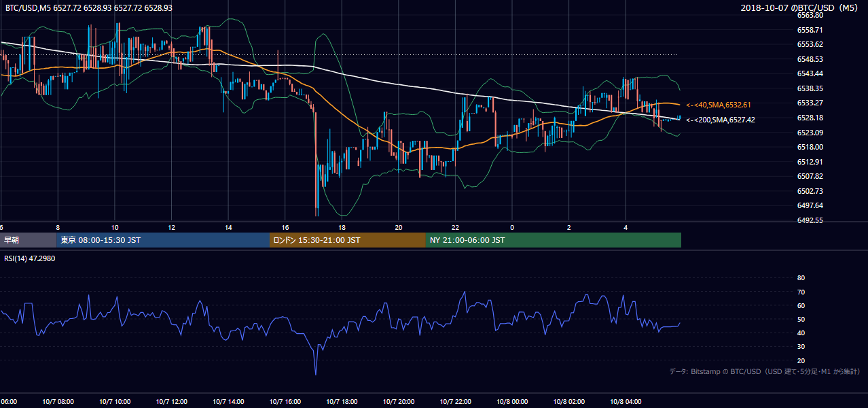868x408 pixels.
Task: Click price axis value 6502.73
Action: pos(810,191)
